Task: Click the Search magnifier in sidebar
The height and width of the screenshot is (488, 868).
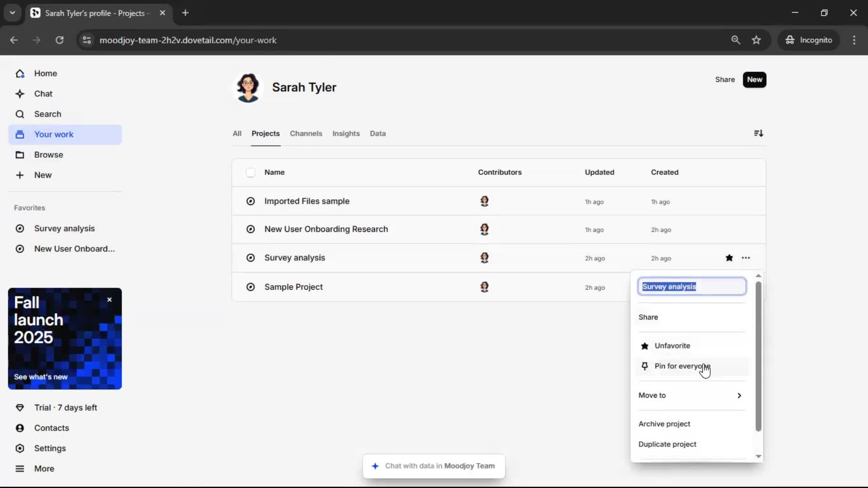Action: pyautogui.click(x=20, y=114)
